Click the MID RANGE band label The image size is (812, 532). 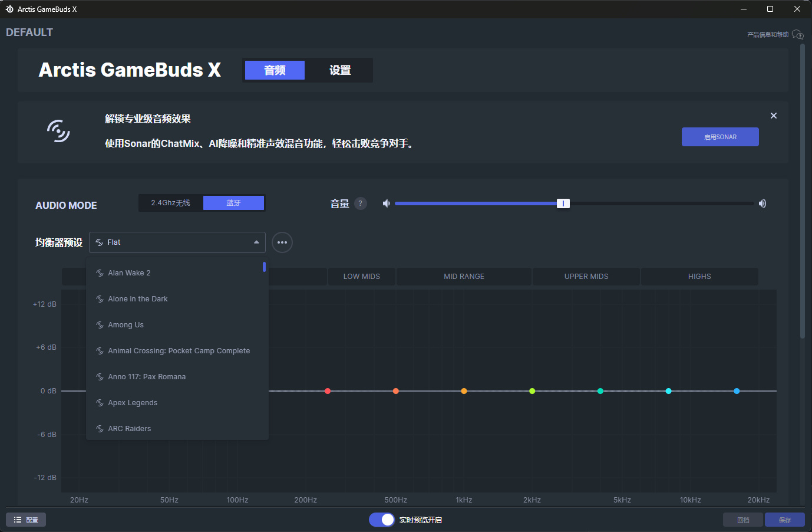tap(464, 277)
